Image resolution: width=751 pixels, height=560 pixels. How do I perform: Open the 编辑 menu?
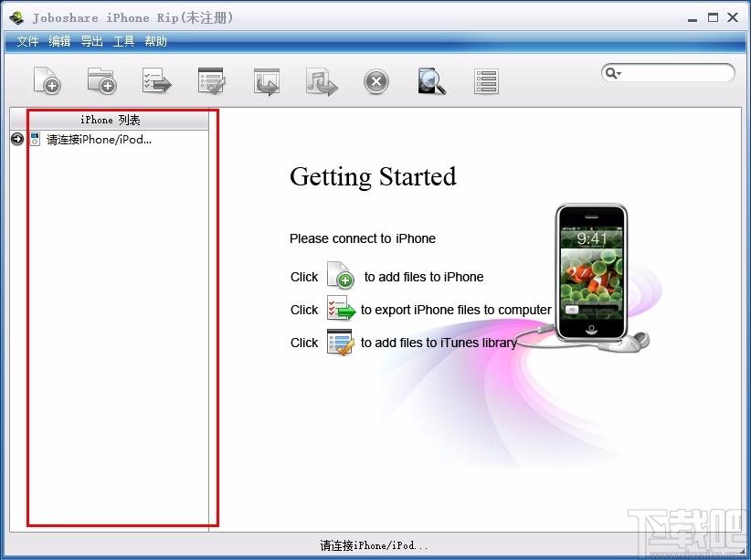pyautogui.click(x=59, y=41)
